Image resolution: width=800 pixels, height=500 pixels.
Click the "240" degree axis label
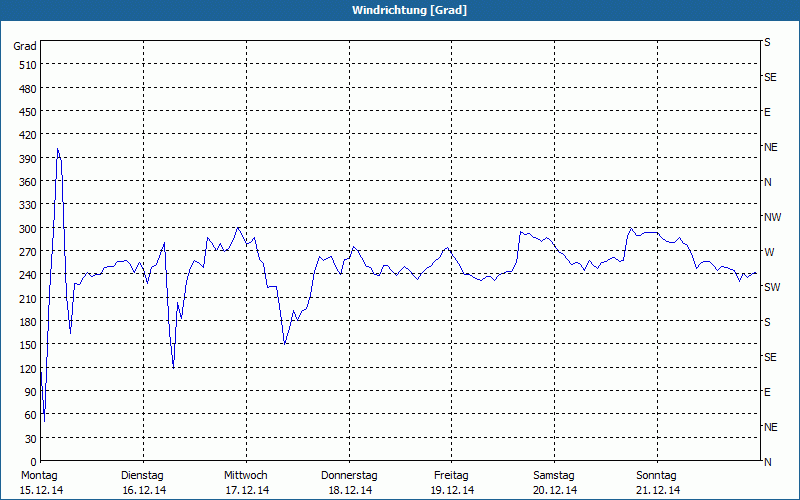tap(28, 275)
